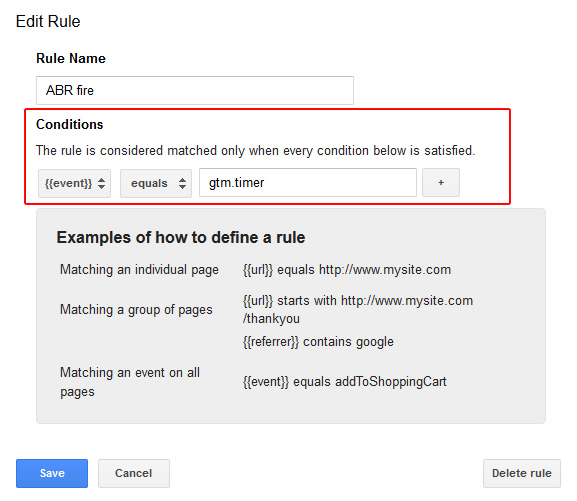Click the gtm.timer condition value field

[x=308, y=183]
